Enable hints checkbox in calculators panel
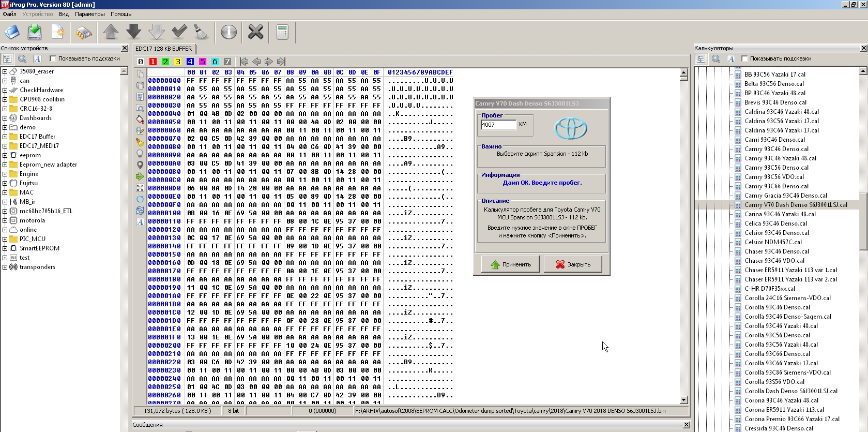868x432 pixels. pos(744,59)
